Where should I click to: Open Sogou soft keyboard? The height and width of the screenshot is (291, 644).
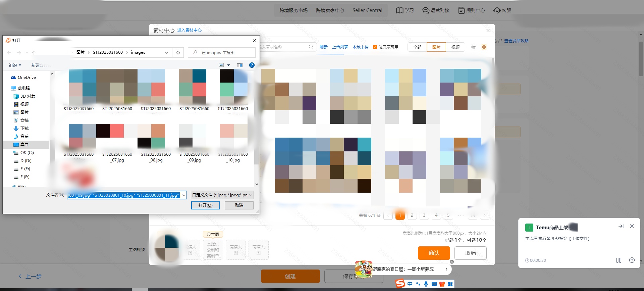(434, 284)
